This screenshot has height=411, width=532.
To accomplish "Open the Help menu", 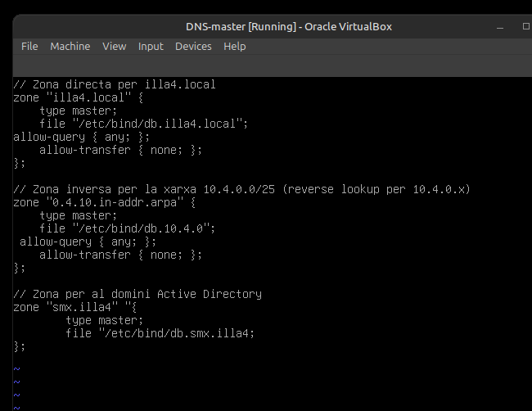I will (x=234, y=47).
